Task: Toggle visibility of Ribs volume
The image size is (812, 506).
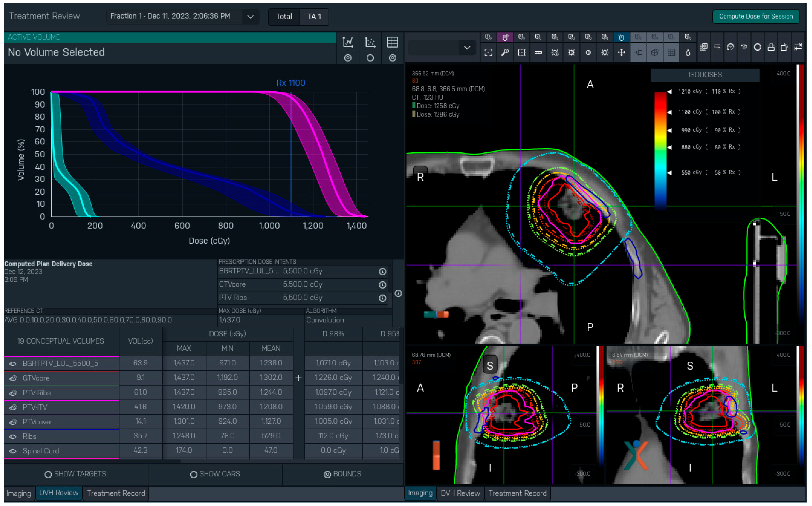Action: [x=13, y=436]
